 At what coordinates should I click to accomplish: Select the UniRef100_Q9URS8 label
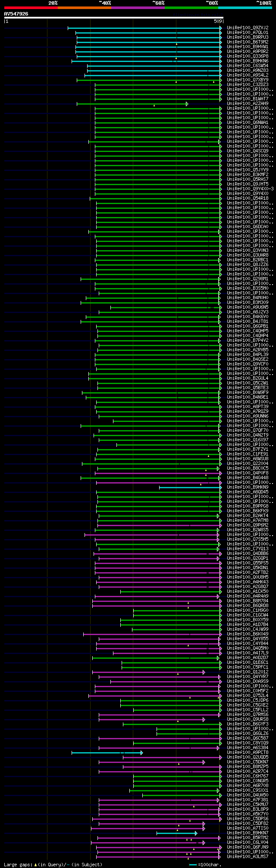click(248, 719)
